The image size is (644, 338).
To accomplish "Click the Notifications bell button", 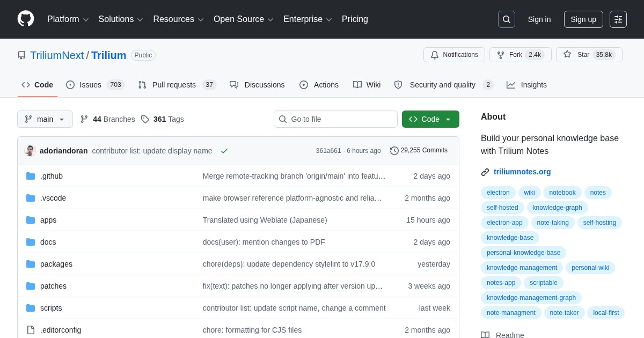I will pyautogui.click(x=454, y=55).
